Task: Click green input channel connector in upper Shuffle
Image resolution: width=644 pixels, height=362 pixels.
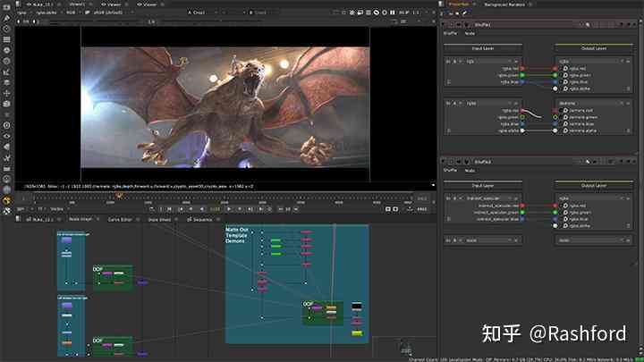Action: [522, 75]
